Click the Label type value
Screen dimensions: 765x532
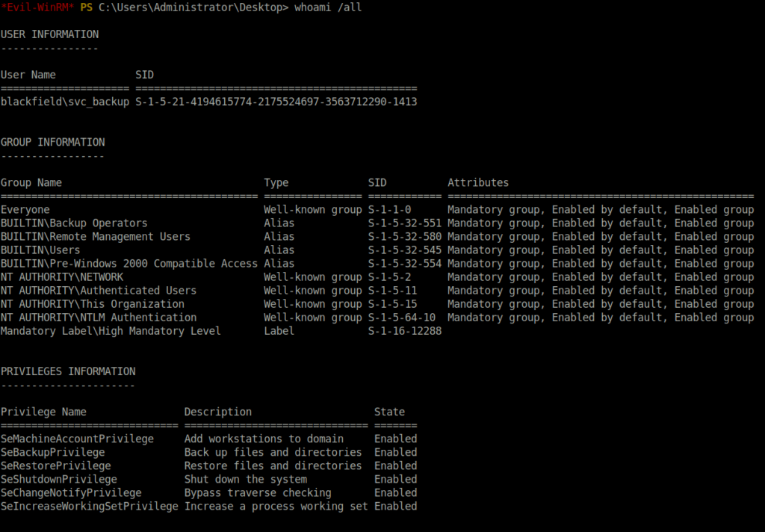point(279,331)
